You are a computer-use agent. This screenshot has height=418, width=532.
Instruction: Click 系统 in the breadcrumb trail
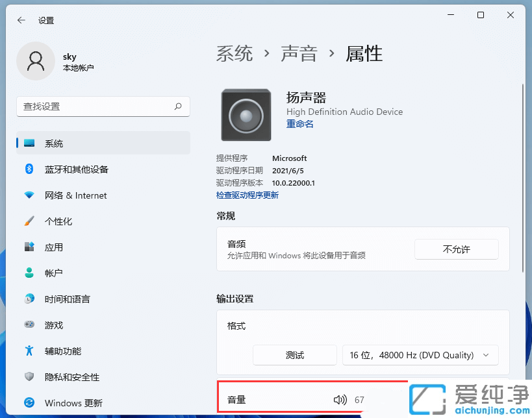tap(234, 55)
